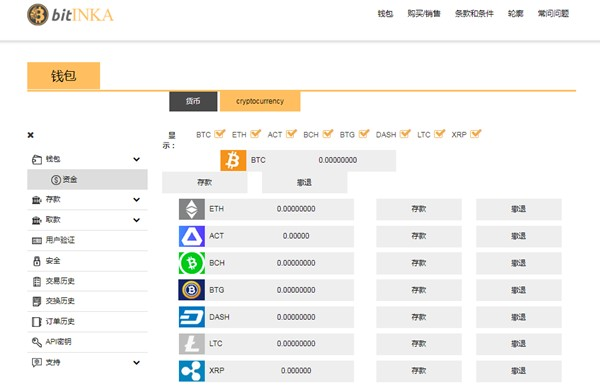The width and height of the screenshot is (600, 385).
Task: Click the 存款 button in ETH row
Action: click(x=419, y=209)
